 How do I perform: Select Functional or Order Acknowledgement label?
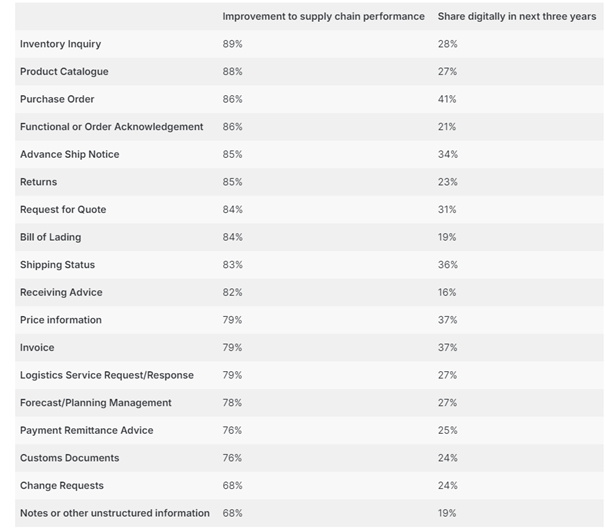click(x=111, y=127)
